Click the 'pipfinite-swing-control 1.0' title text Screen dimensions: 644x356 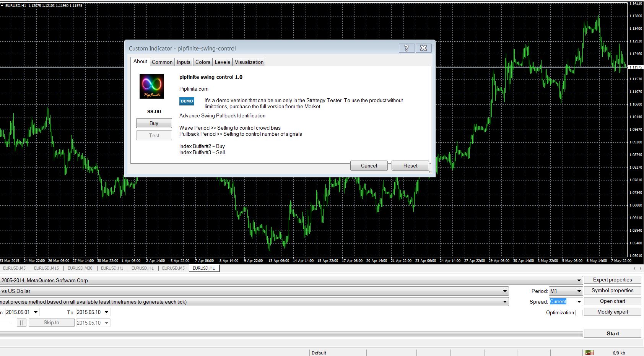[211, 77]
